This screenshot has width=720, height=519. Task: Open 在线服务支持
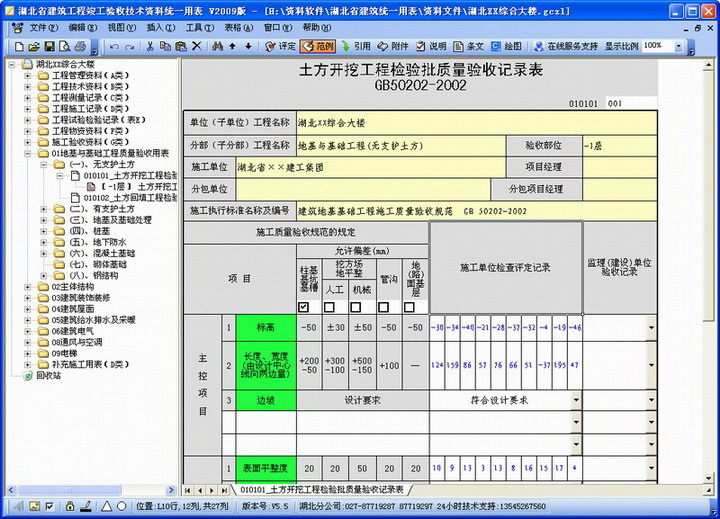[x=566, y=46]
